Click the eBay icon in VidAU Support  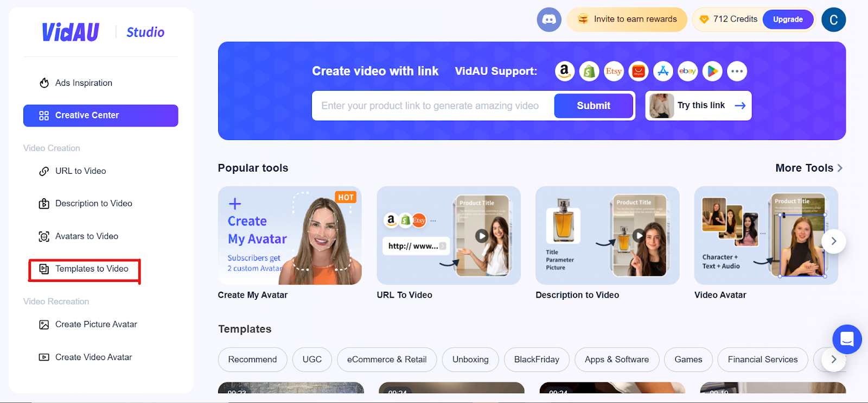coord(687,71)
